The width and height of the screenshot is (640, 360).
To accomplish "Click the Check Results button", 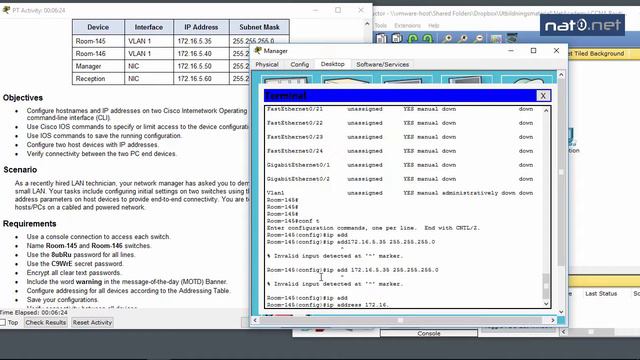I will 45,322.
